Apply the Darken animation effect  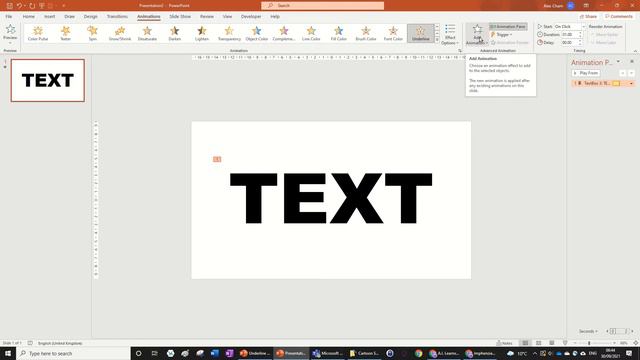pyautogui.click(x=175, y=33)
